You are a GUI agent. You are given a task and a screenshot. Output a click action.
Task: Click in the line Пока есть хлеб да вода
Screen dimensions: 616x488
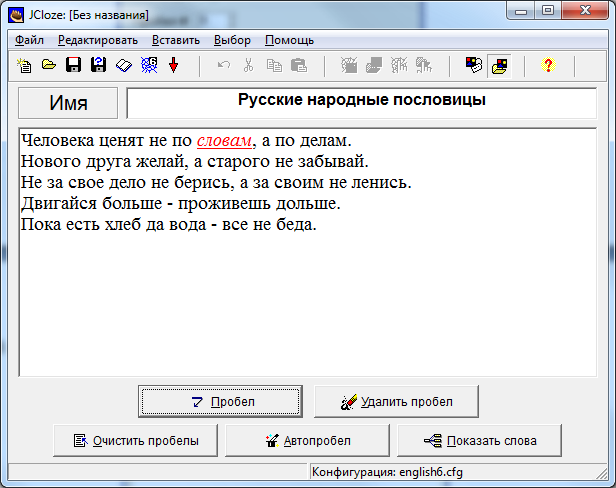click(x=169, y=225)
